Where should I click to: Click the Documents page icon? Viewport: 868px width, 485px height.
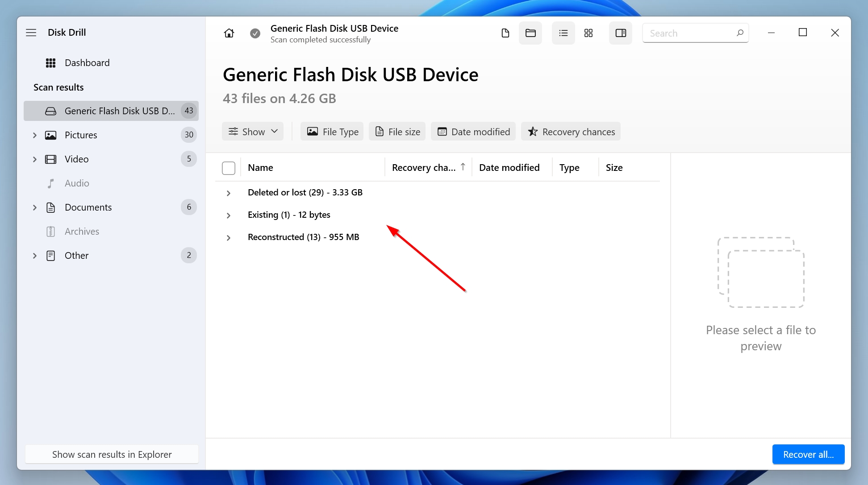coord(51,207)
